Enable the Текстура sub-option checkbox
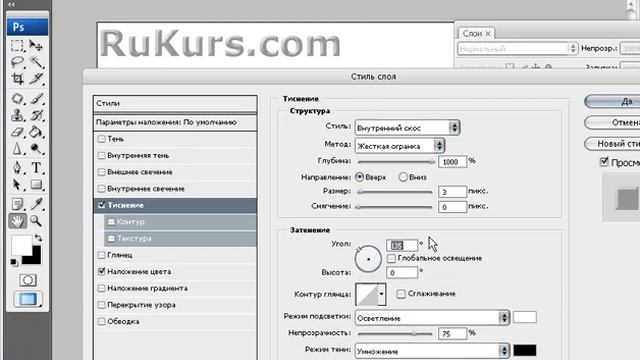This screenshot has height=360, width=640. click(x=111, y=238)
